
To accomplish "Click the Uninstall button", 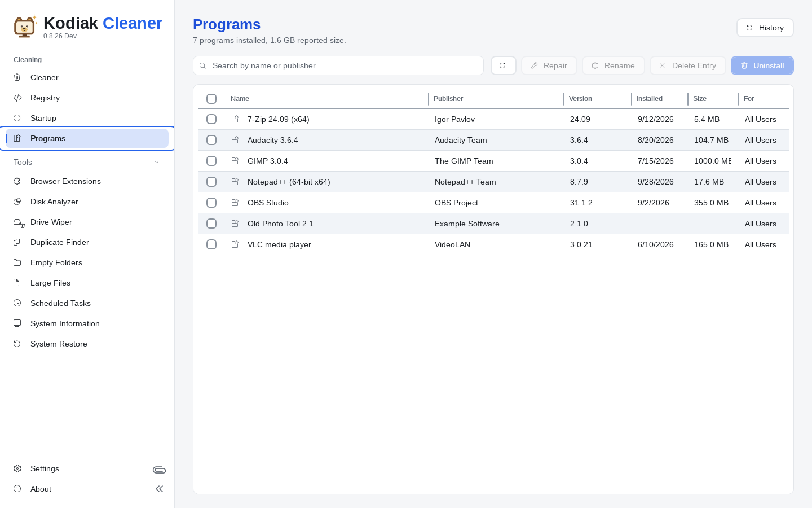I will click(x=762, y=65).
